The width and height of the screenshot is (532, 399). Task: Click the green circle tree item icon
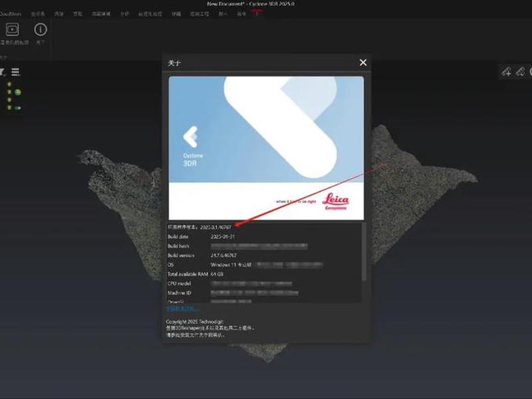coord(18,92)
